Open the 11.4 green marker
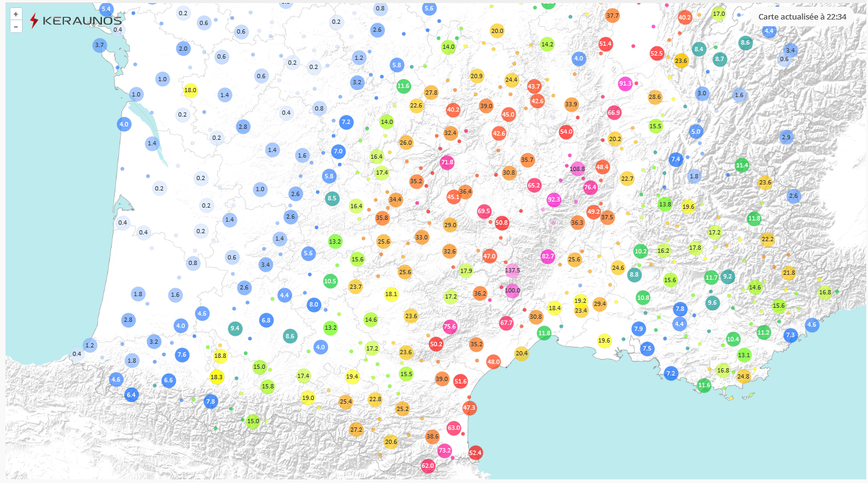 pyautogui.click(x=742, y=165)
